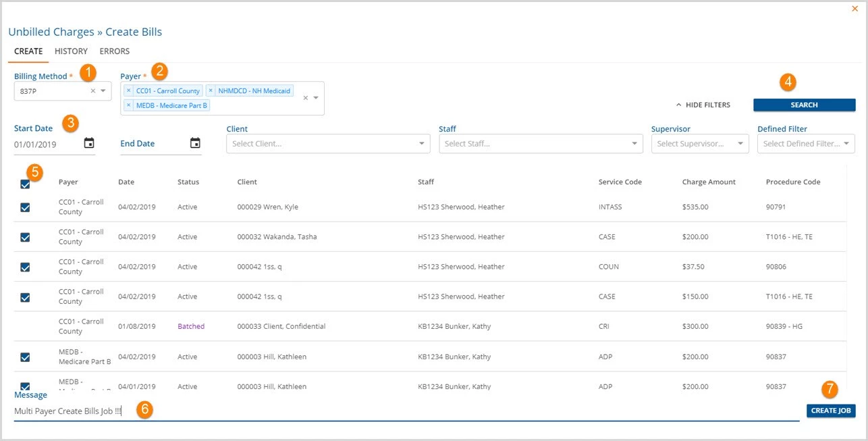Open the Start Date calendar picker
Viewport: 868px width, 441px height.
click(89, 143)
